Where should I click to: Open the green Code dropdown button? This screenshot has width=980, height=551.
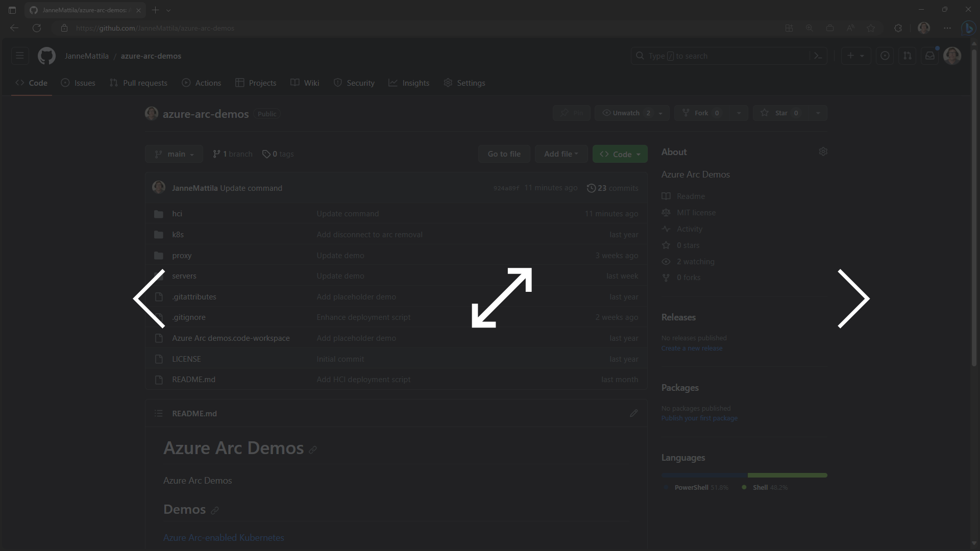[620, 154]
